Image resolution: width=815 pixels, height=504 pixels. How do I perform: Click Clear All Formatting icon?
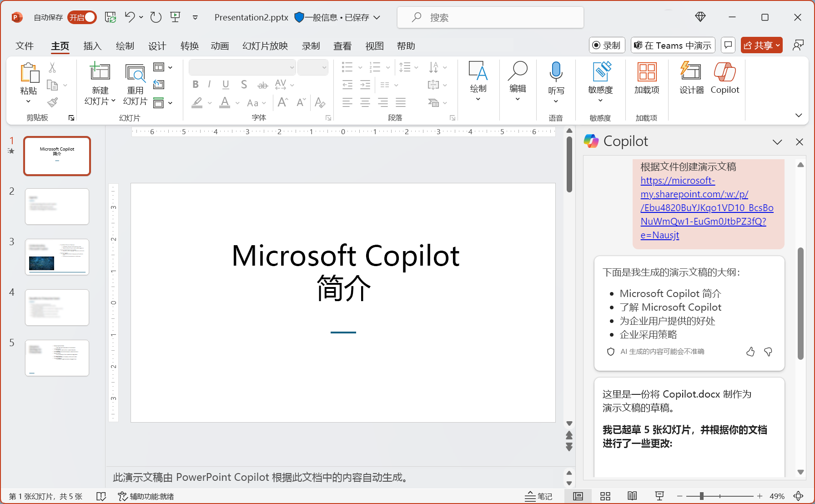[320, 102]
